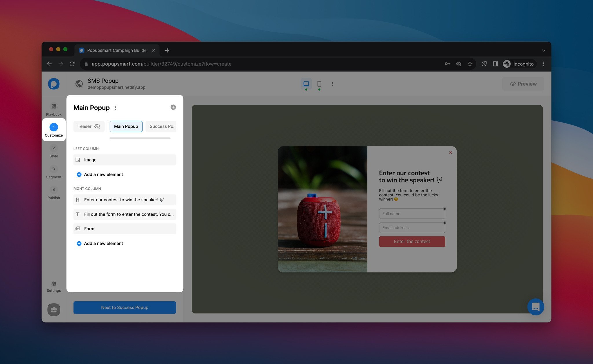Select the Main Popup tab
The image size is (593, 364).
pos(126,126)
